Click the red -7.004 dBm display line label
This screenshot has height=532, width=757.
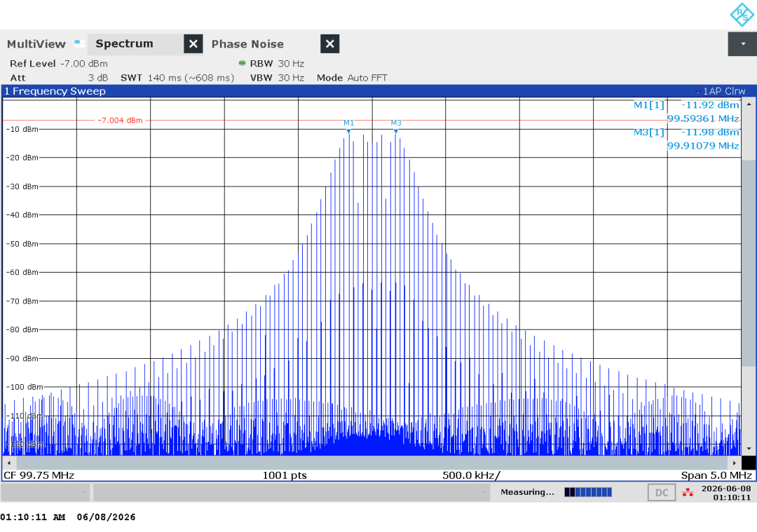click(x=121, y=120)
